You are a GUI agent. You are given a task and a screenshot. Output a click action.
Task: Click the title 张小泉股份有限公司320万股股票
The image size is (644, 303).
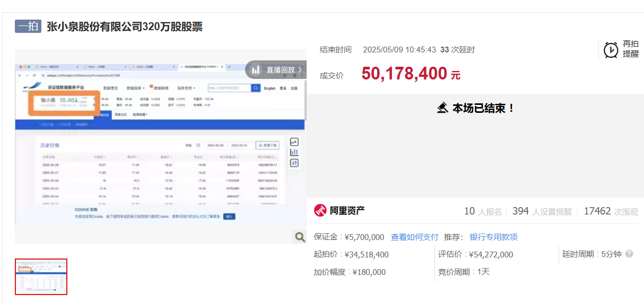[x=125, y=26]
